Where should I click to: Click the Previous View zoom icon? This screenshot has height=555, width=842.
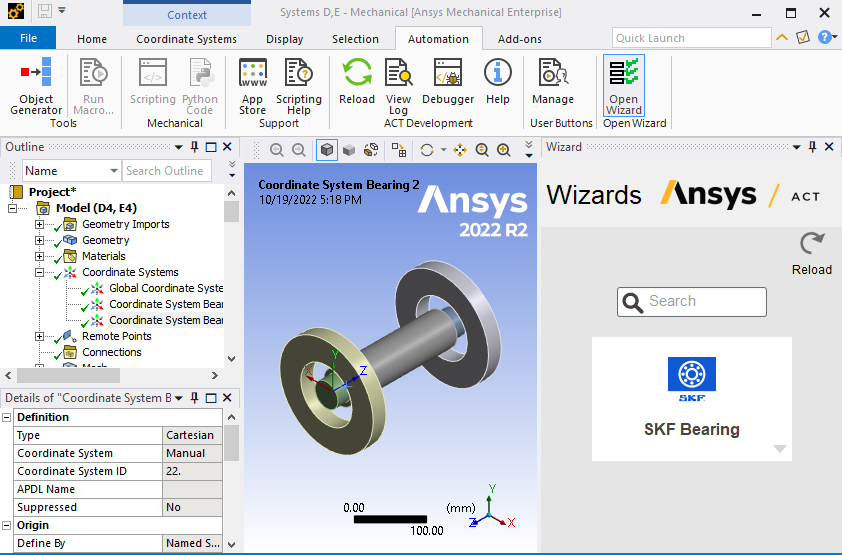[277, 150]
